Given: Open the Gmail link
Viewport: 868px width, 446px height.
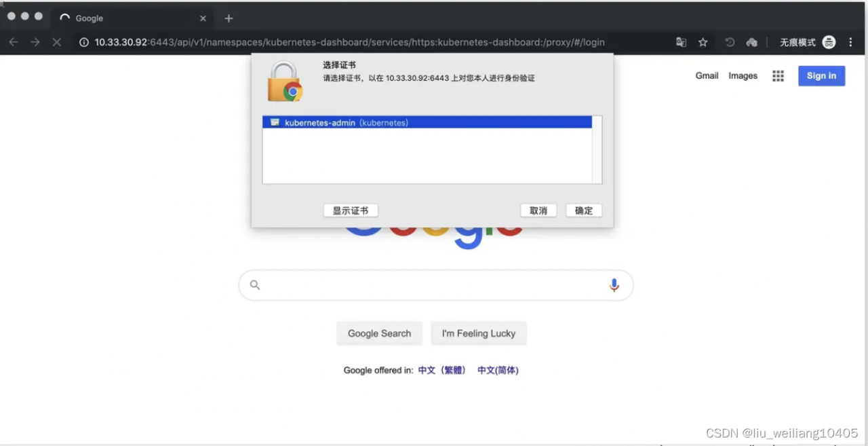Looking at the screenshot, I should tap(707, 75).
